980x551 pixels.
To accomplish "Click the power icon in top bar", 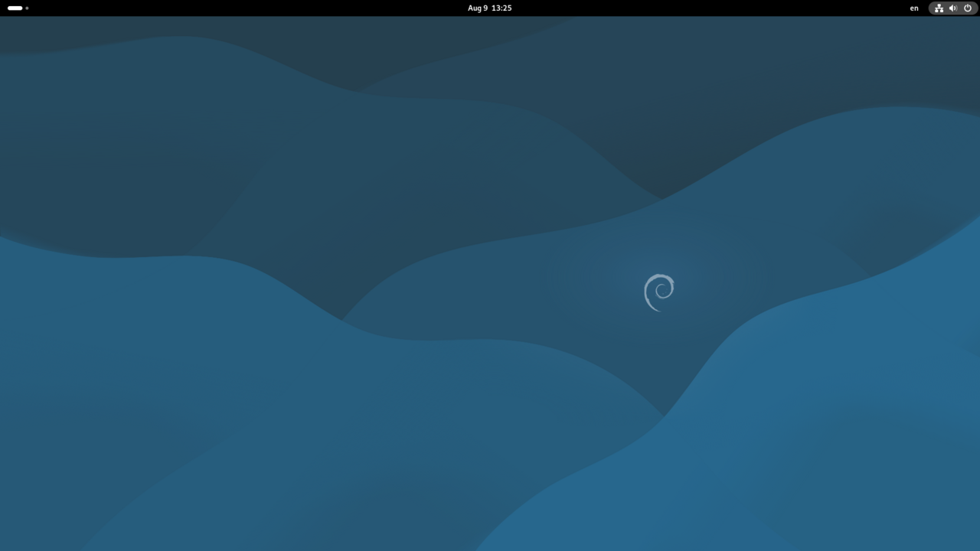I will (968, 8).
